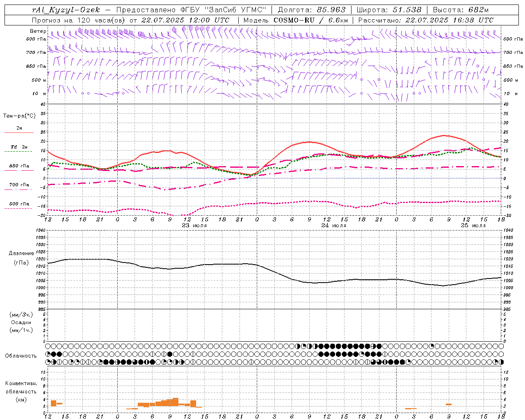
Task: Click 'Прогноз на 120 часа(ов)' forecast text
Action: [x=79, y=20]
